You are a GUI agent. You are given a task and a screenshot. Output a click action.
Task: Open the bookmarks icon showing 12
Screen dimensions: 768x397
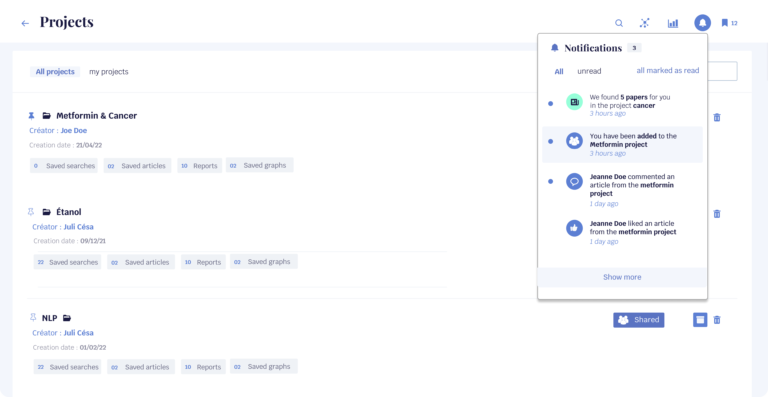point(729,23)
